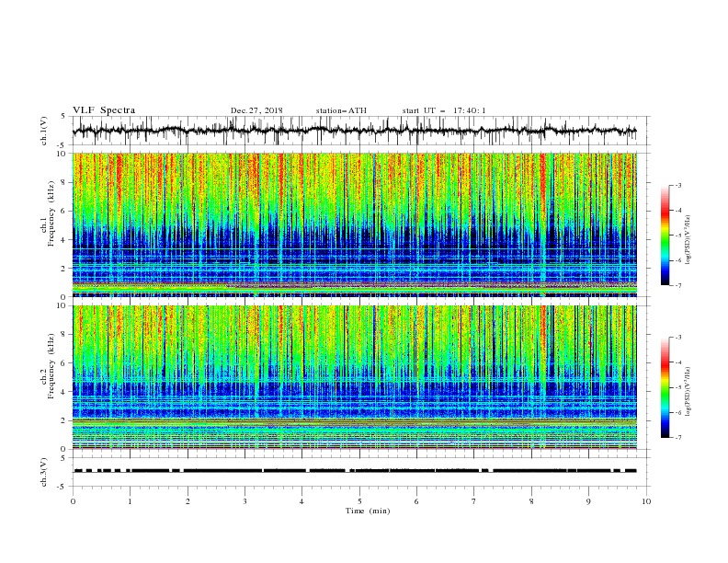This screenshot has width=728, height=563.
Task: Click the "ch.1(V)" waveform axis label
Action: point(44,131)
